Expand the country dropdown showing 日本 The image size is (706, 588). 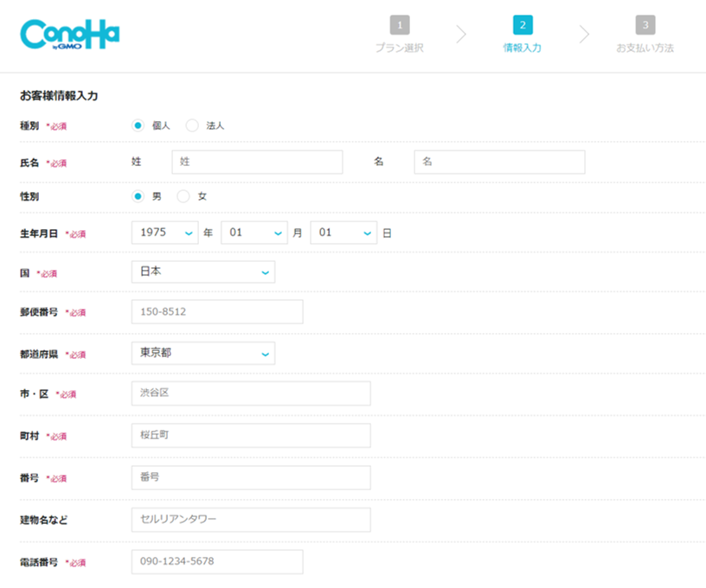[203, 272]
